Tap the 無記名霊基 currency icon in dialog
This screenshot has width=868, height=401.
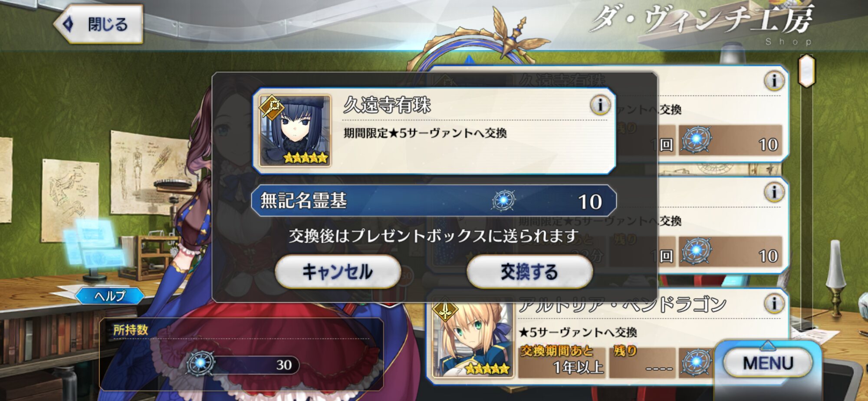(503, 201)
